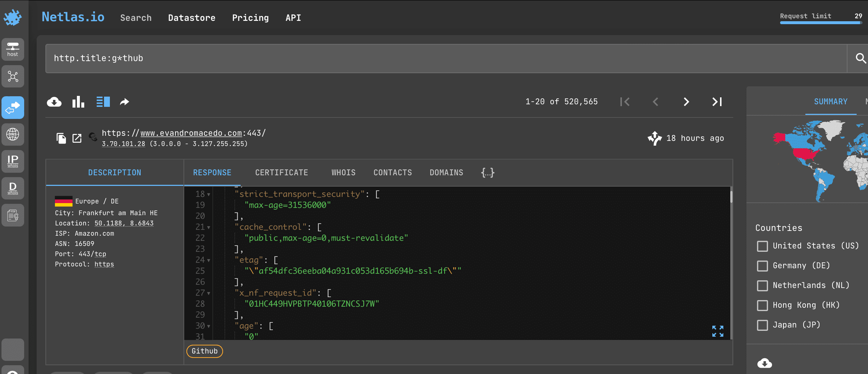Viewport: 868px width, 374px height.
Task: Open the API menu item
Action: pos(293,18)
